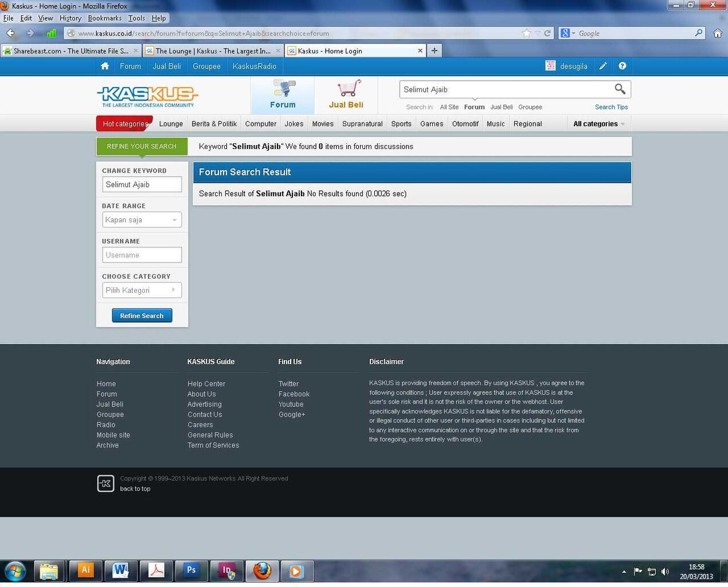Open the Firefox home page icon
The image size is (728, 587).
coord(717,33)
